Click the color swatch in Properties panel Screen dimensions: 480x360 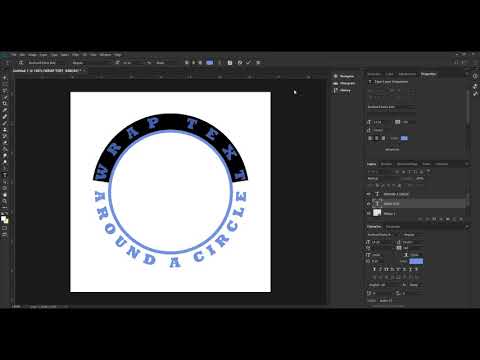click(404, 138)
